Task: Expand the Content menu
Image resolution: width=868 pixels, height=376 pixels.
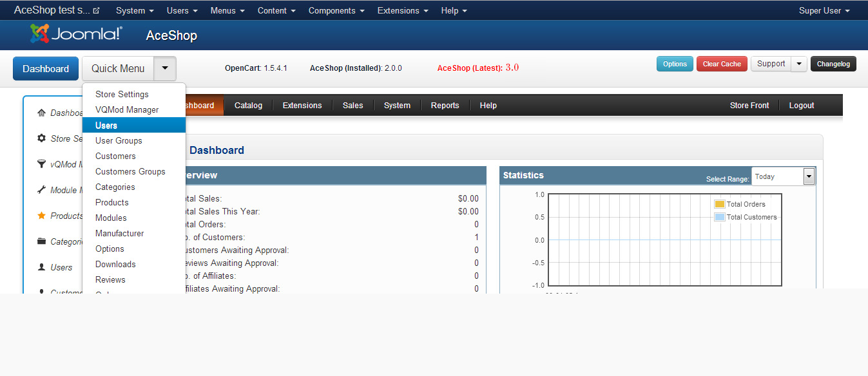Action: pyautogui.click(x=276, y=11)
